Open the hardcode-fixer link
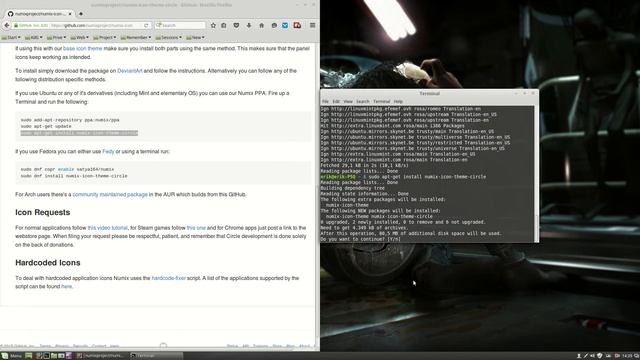The image size is (640, 360). [x=169, y=278]
